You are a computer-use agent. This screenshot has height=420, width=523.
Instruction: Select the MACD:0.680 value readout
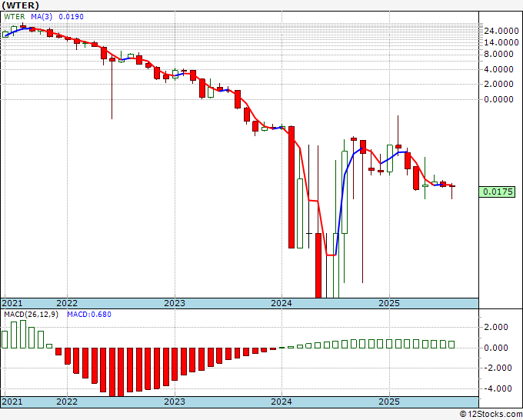[x=89, y=315]
